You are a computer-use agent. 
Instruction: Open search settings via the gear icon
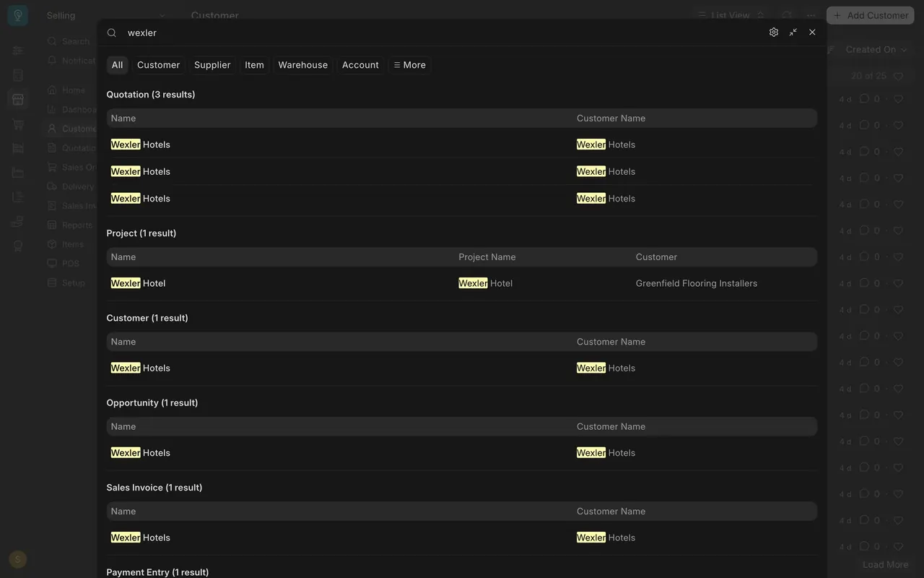pos(774,33)
